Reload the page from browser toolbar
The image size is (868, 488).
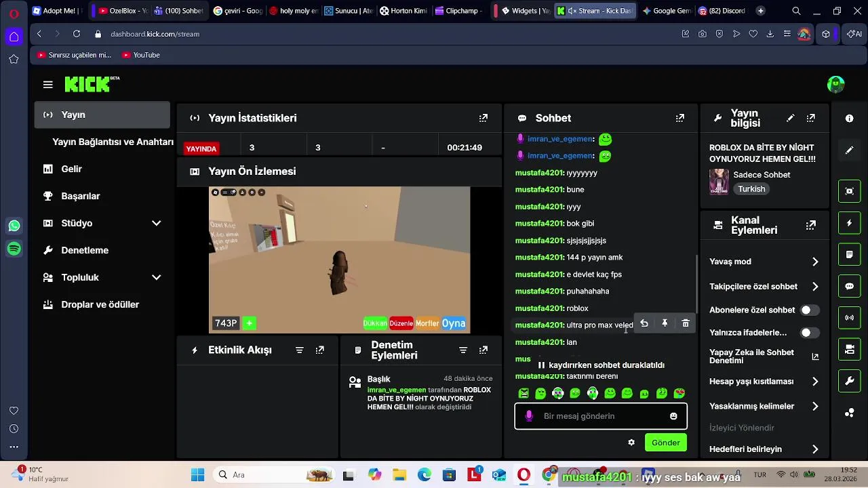(x=77, y=34)
